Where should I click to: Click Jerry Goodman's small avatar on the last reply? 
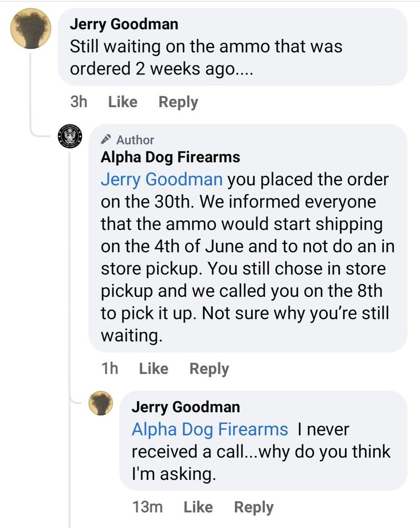(101, 404)
